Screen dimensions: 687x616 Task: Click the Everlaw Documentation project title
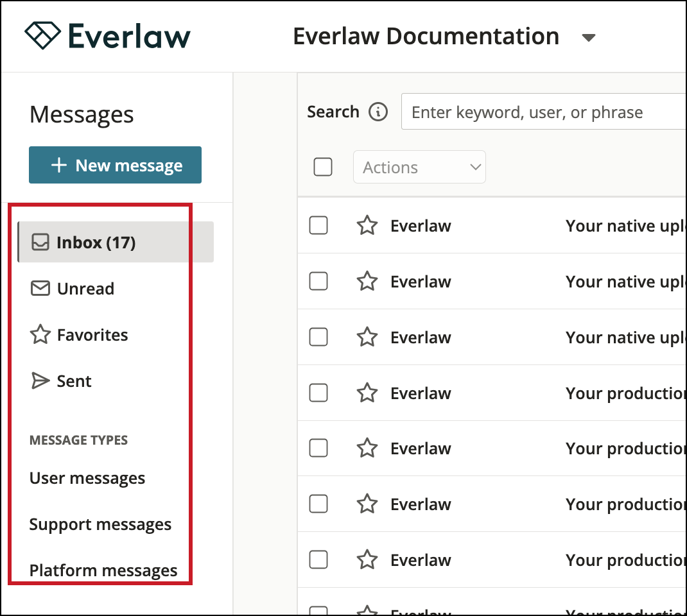click(x=426, y=36)
